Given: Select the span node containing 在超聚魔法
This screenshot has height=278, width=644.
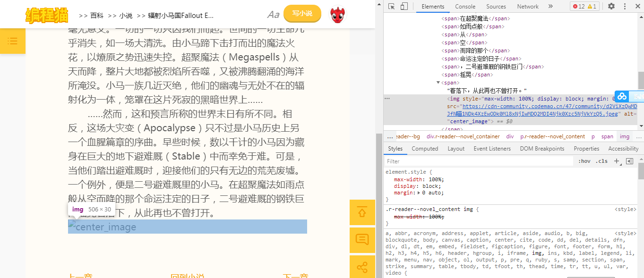Looking at the screenshot, I should [x=475, y=18].
